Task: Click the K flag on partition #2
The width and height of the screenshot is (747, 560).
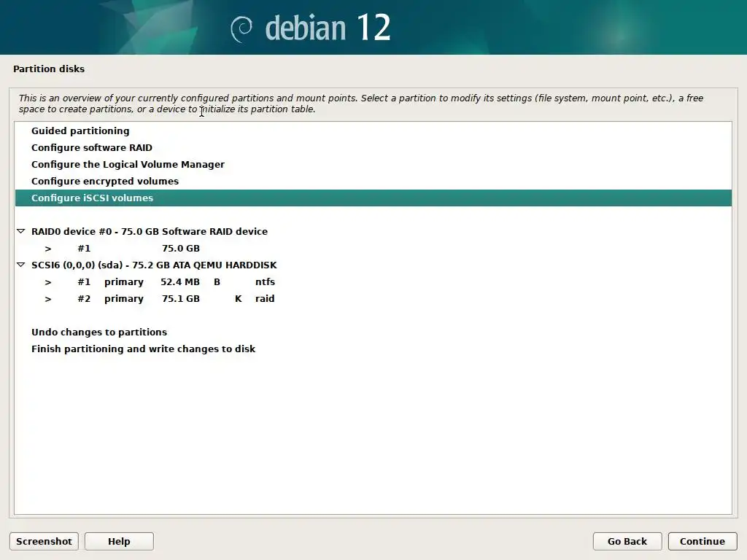Action: tap(239, 298)
